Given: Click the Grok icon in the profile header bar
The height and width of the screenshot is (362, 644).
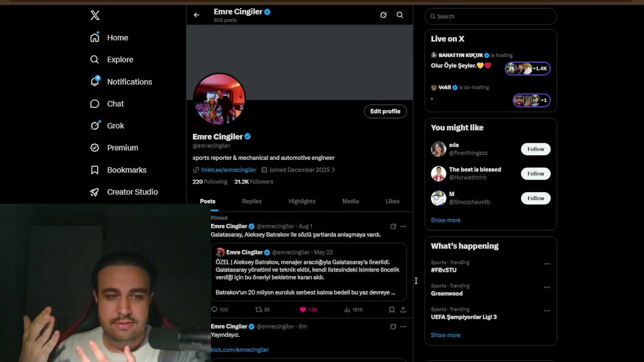Looking at the screenshot, I should click(x=383, y=15).
